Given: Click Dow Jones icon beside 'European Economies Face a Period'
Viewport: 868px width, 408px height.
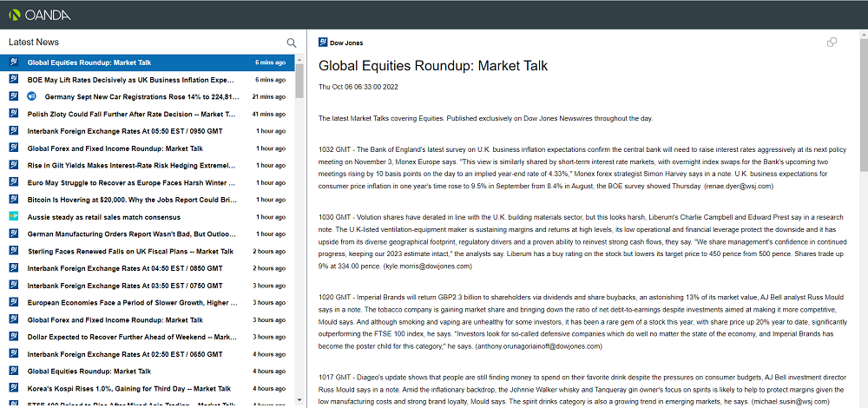Looking at the screenshot, I should coord(14,302).
